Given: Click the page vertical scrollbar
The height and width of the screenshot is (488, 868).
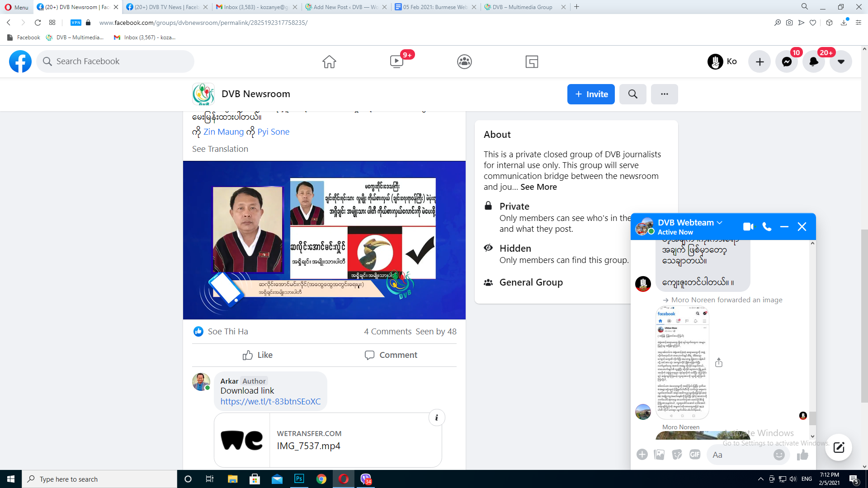Looking at the screenshot, I should [864, 316].
